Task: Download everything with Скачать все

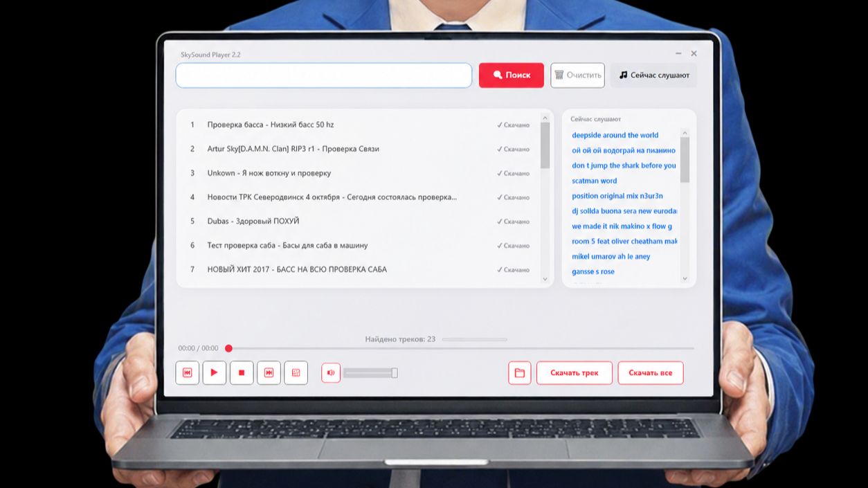Action: point(650,372)
